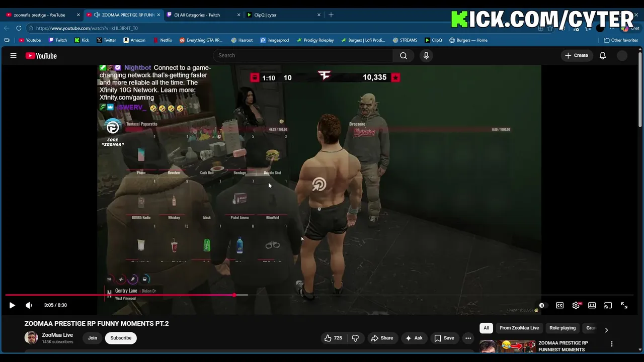
Task: Open ZooMaa Live channel avatar
Action: 31,338
